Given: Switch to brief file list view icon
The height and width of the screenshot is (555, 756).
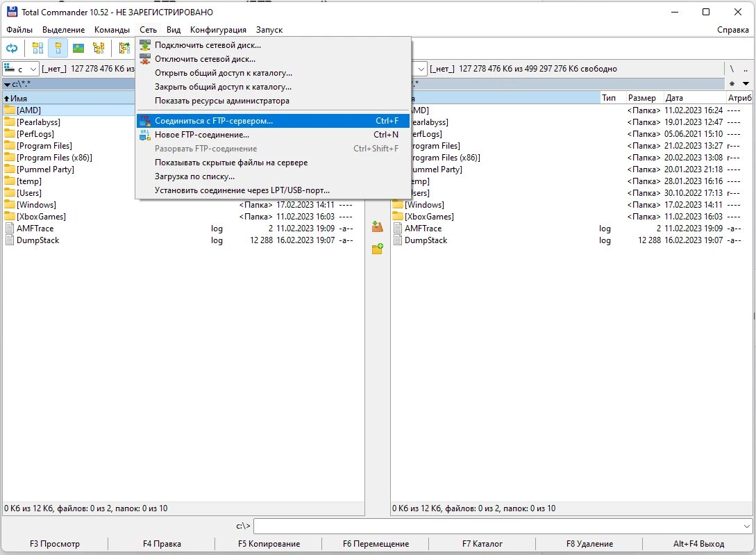Looking at the screenshot, I should [x=37, y=48].
